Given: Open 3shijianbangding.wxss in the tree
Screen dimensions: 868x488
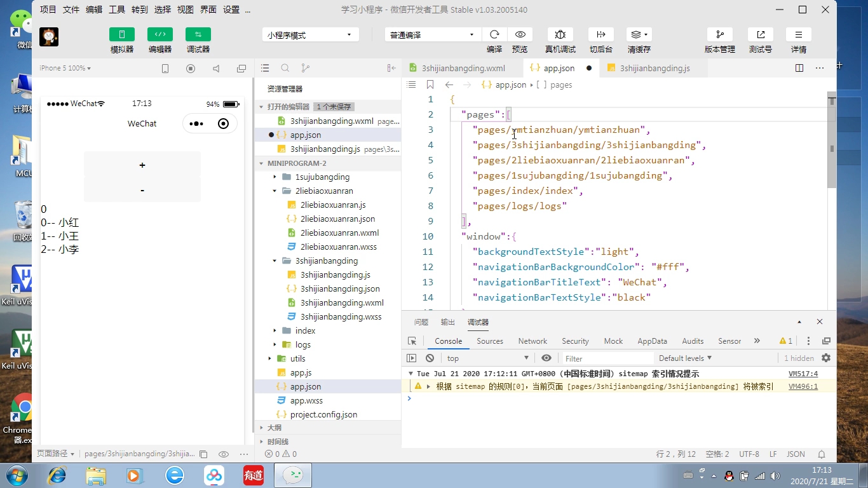Looking at the screenshot, I should [x=341, y=316].
